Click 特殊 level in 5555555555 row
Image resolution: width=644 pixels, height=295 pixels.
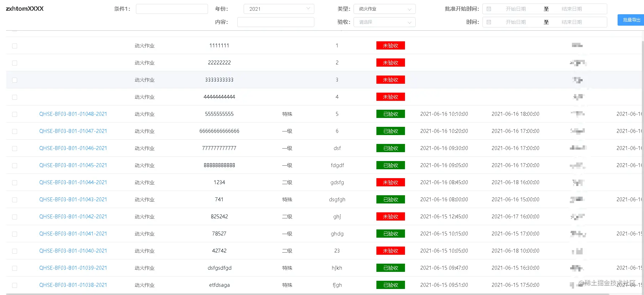(287, 114)
